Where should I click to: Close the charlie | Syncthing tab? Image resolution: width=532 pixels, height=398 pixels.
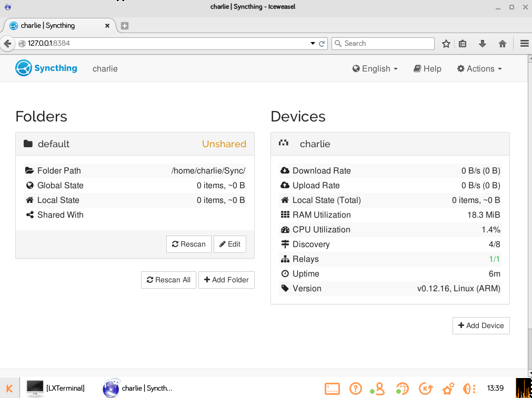[107, 25]
